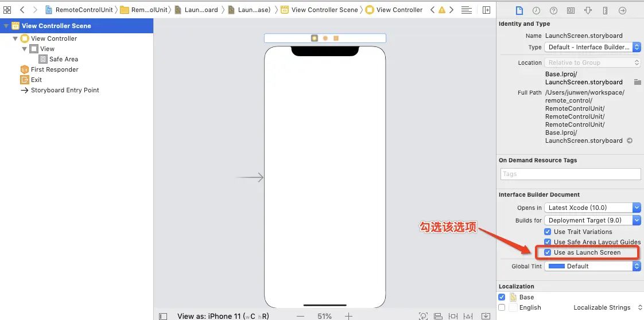
Task: Open the English Localizable Strings stepper
Action: (x=639, y=307)
